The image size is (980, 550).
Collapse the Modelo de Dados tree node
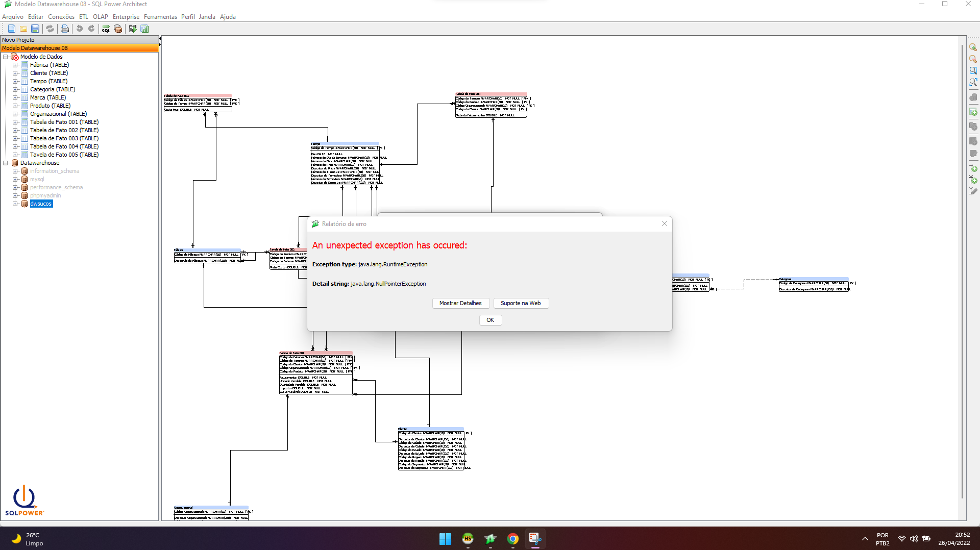(x=6, y=57)
